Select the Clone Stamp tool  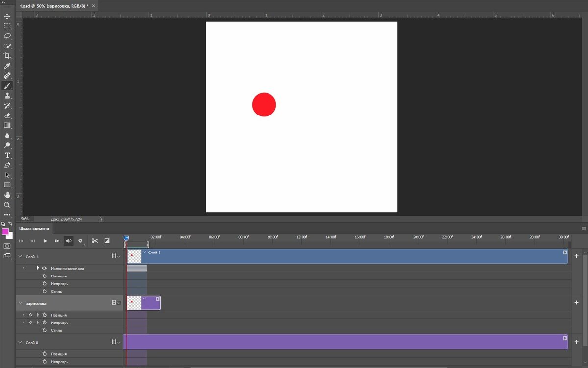pos(7,95)
